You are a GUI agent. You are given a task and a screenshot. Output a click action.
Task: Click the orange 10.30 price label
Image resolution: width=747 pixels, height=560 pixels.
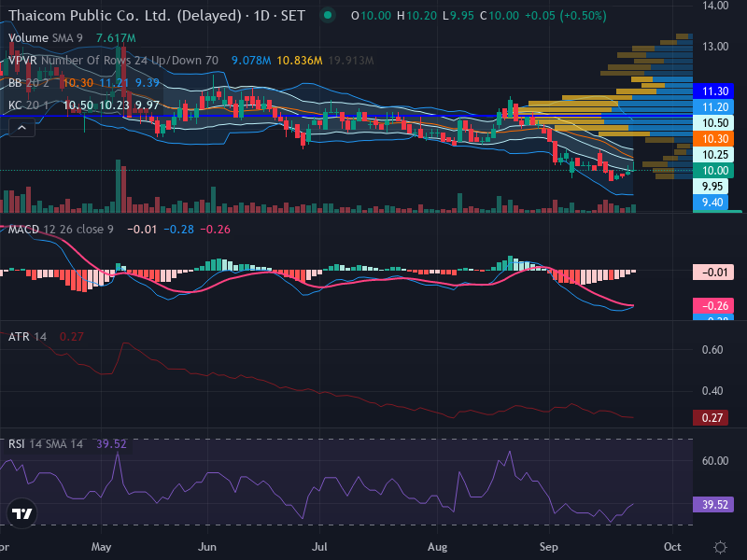click(713, 138)
